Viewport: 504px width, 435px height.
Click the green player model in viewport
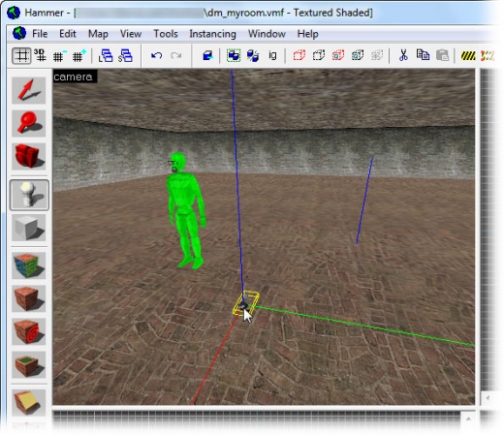(x=186, y=210)
